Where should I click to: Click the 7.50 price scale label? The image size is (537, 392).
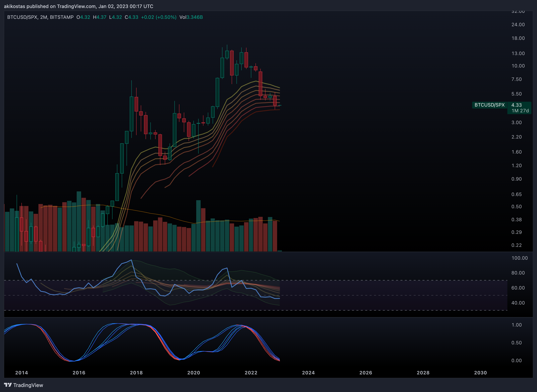(517, 79)
